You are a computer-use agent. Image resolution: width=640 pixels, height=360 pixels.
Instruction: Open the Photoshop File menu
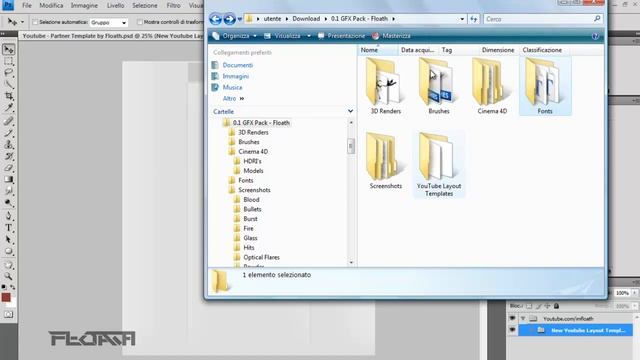27,5
